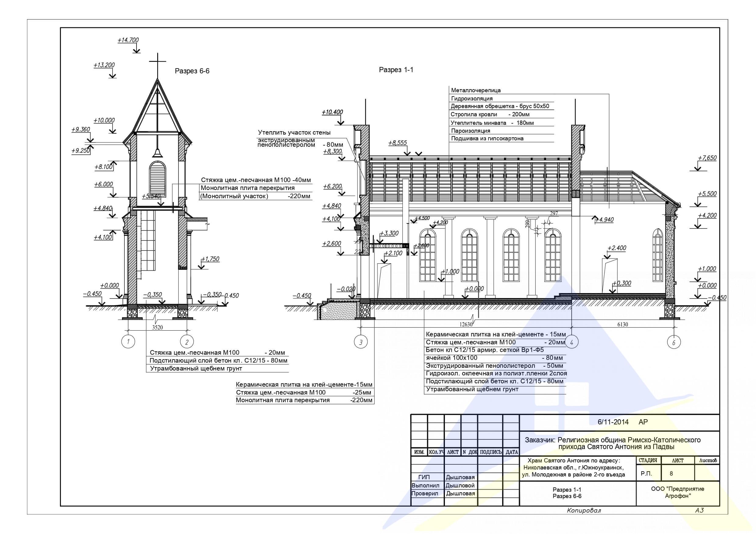The image size is (756, 534).
Task: Click the +2.400 door height label
Action: [617, 248]
